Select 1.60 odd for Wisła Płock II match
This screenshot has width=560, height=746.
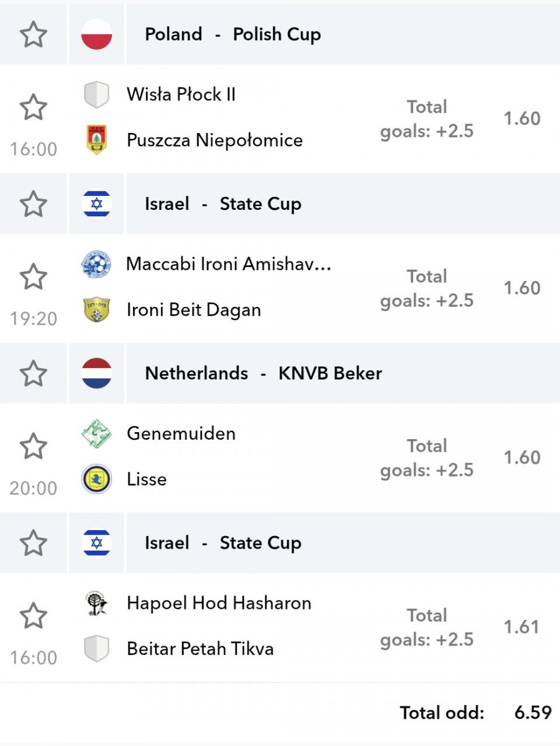522,118
